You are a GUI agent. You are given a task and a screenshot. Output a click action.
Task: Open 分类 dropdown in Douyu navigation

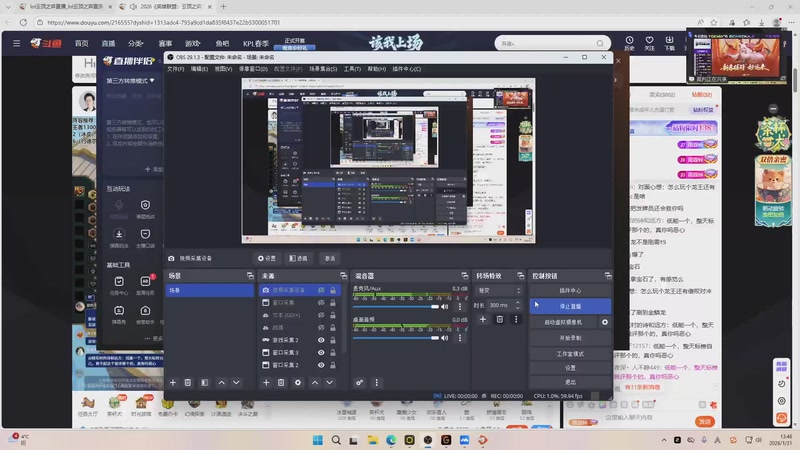(136, 43)
